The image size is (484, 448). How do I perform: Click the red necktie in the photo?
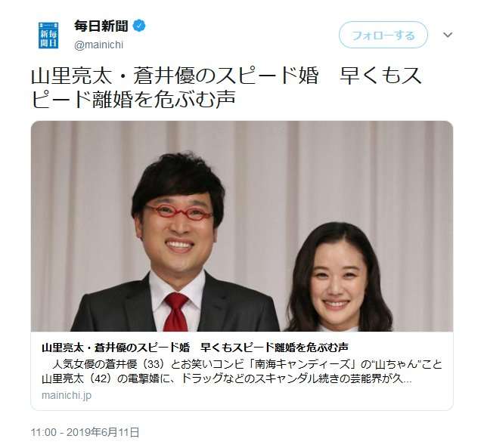click(175, 311)
